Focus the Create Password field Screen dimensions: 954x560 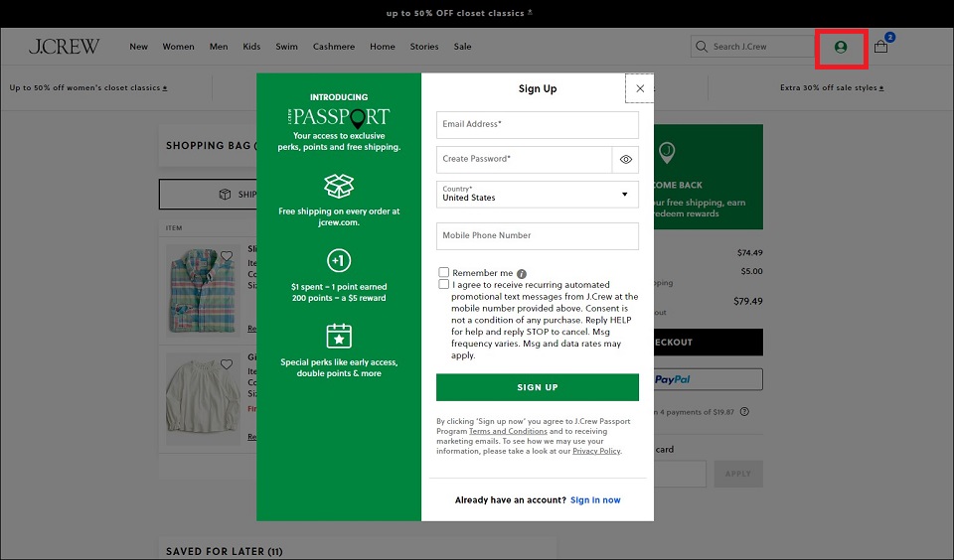524,159
